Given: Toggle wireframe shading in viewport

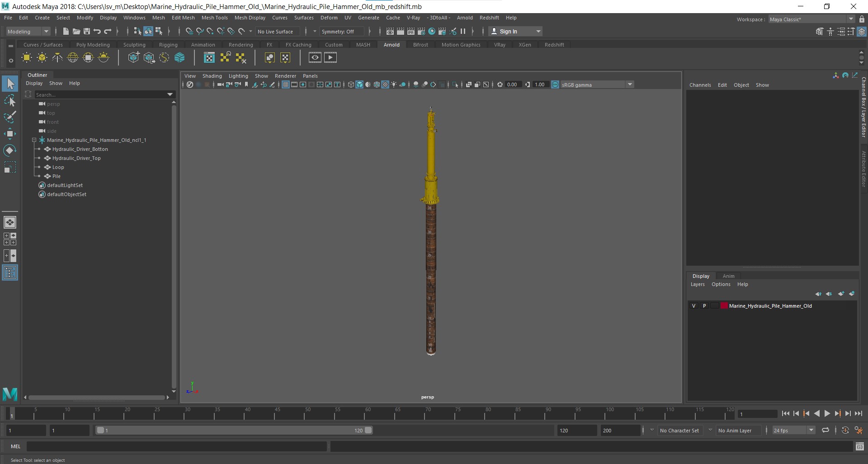Looking at the screenshot, I should (x=351, y=84).
